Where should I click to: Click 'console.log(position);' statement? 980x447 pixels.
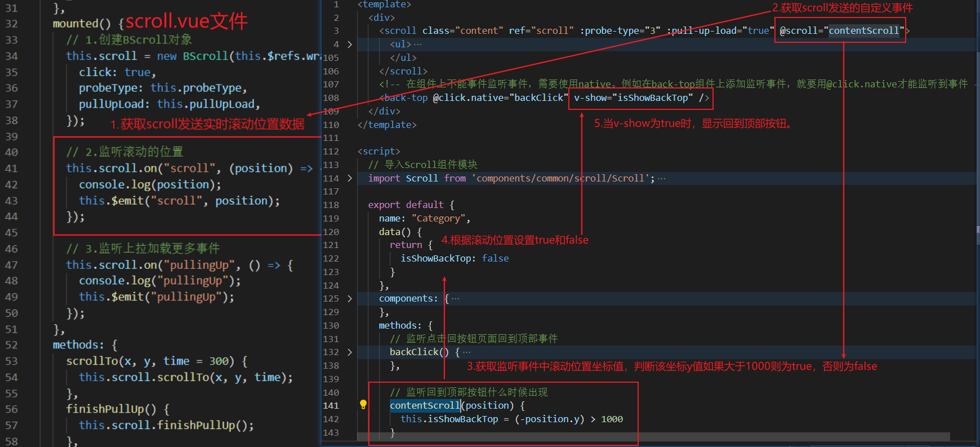[x=150, y=185]
